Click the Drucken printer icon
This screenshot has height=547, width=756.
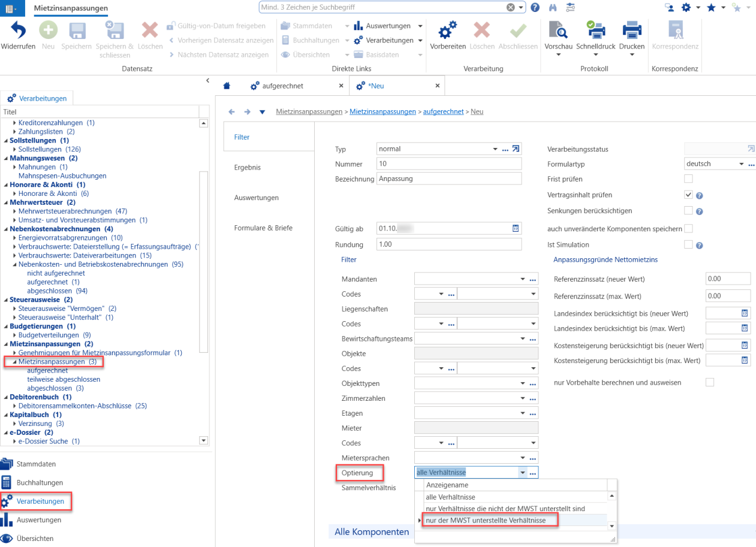pyautogui.click(x=632, y=30)
